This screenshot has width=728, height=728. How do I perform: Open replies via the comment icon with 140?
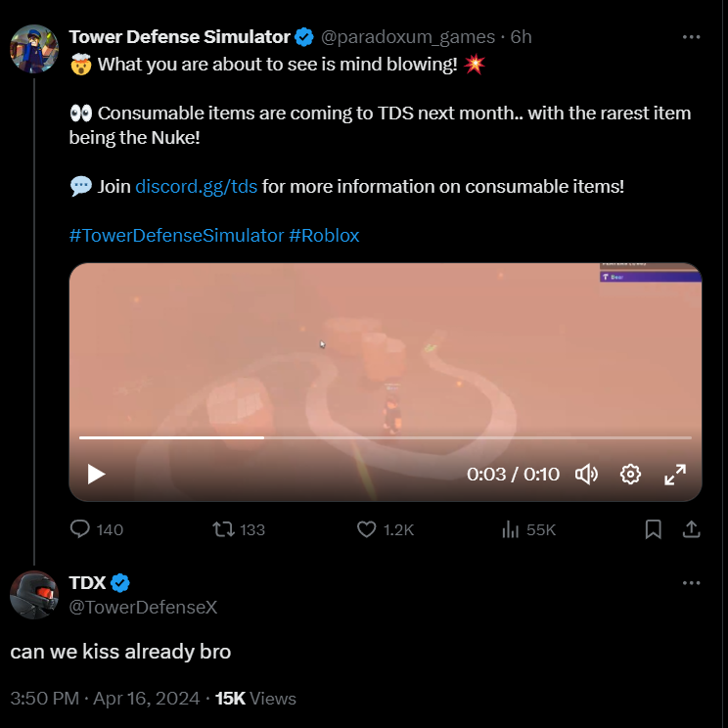(x=97, y=529)
